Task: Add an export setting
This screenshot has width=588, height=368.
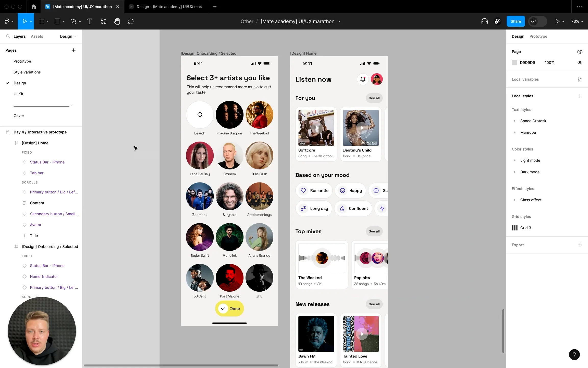Action: coord(580,245)
